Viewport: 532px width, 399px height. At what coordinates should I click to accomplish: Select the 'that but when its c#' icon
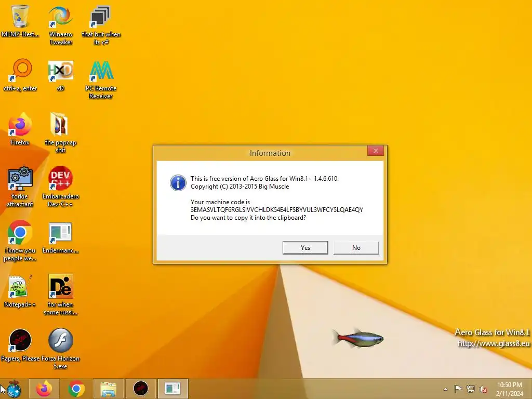click(x=101, y=25)
